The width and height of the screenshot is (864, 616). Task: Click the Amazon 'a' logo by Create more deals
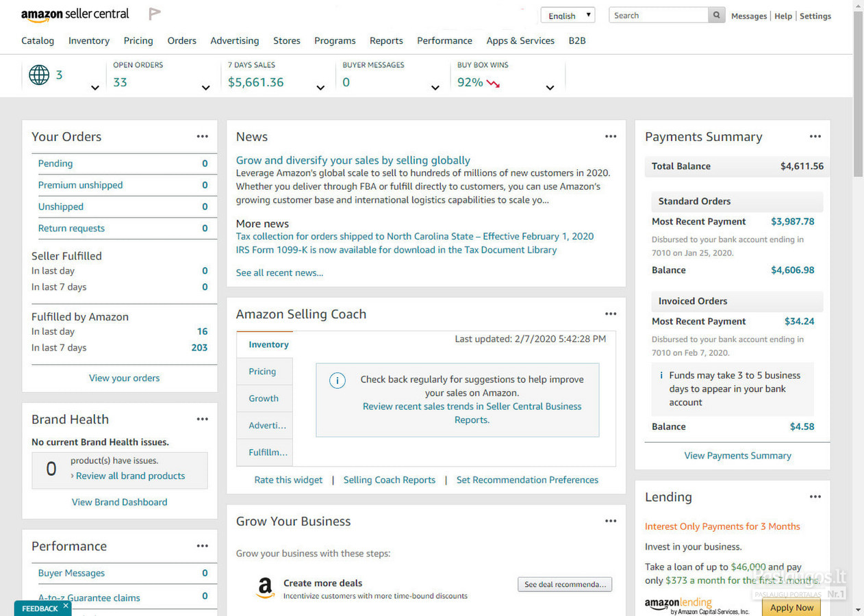pyautogui.click(x=265, y=588)
